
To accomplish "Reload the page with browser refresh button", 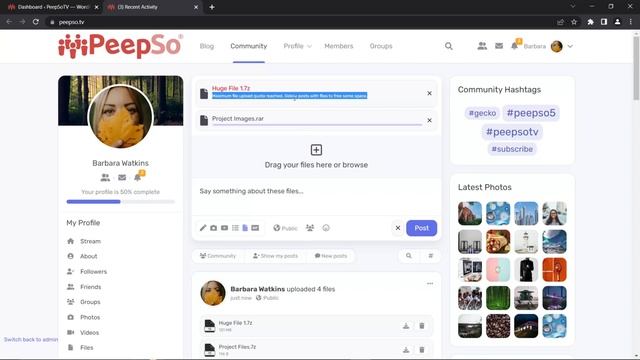I will coord(36,22).
